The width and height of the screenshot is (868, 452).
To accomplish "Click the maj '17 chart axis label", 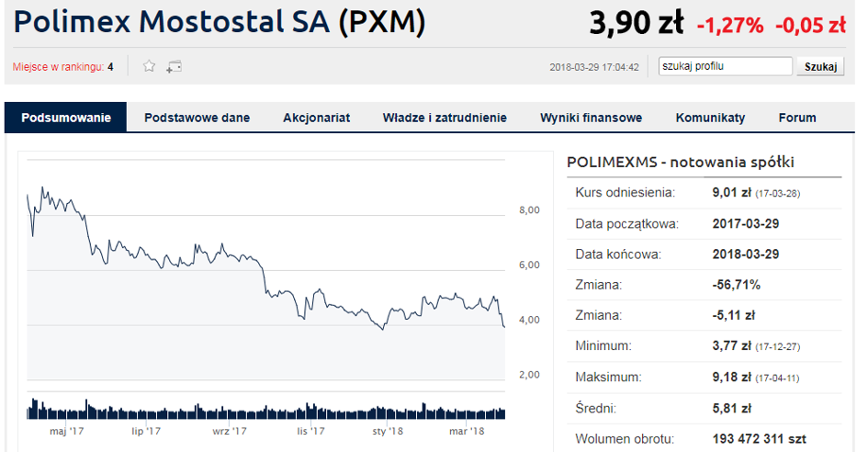I will [x=66, y=431].
